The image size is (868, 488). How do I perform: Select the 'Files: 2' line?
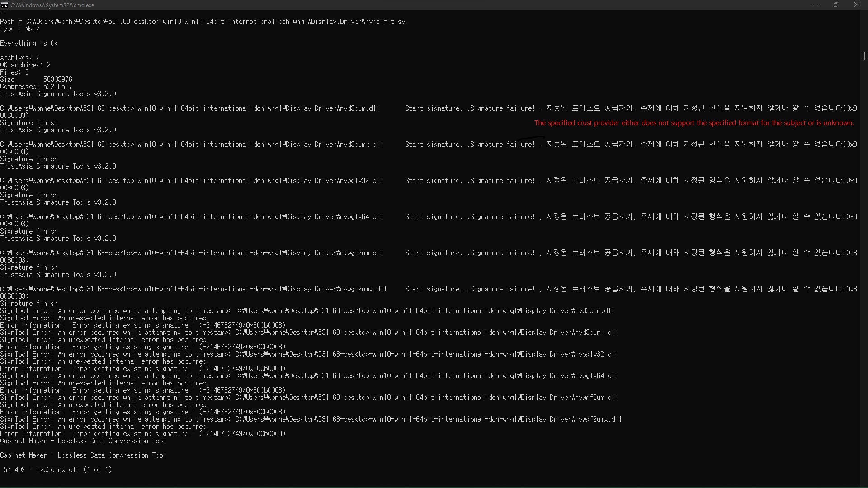(x=14, y=72)
